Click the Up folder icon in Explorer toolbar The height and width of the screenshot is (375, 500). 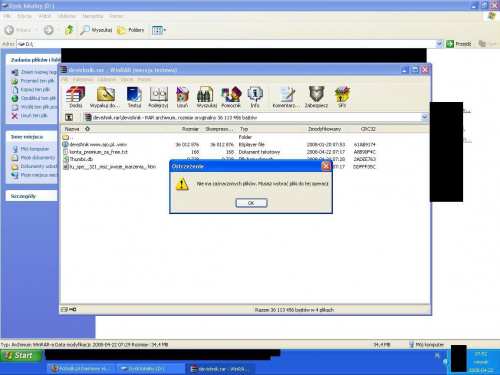[69, 30]
